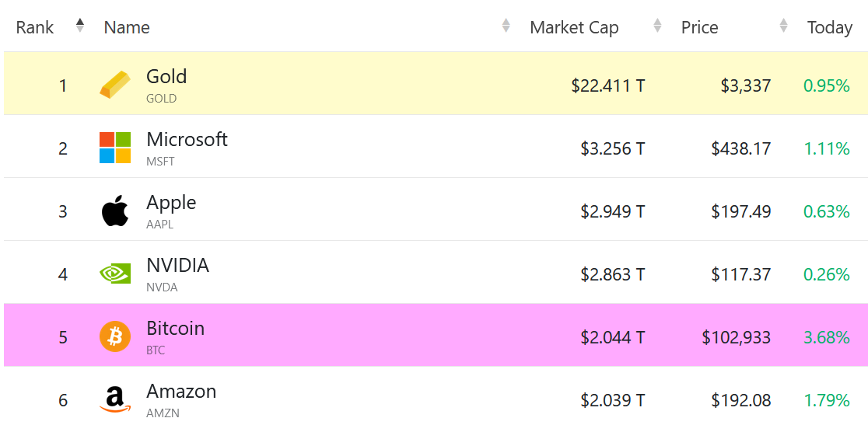Click NVIDIA's 0.26% daily change

click(827, 275)
